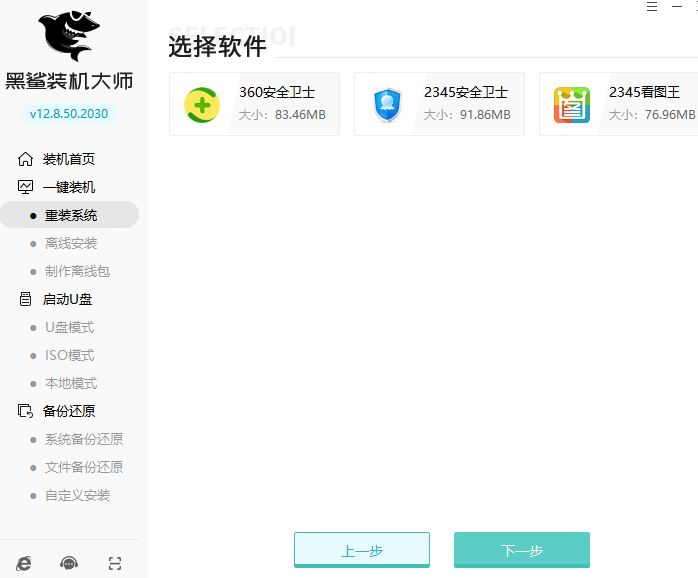This screenshot has width=698, height=578.
Task: Click the version label v12.8.50.2030
Action: click(69, 114)
